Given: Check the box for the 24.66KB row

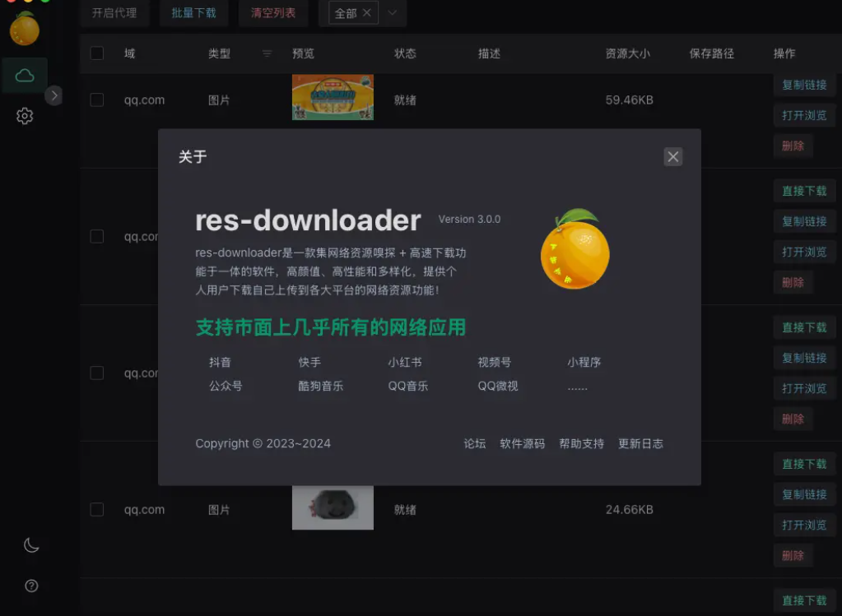Looking at the screenshot, I should [x=96, y=509].
